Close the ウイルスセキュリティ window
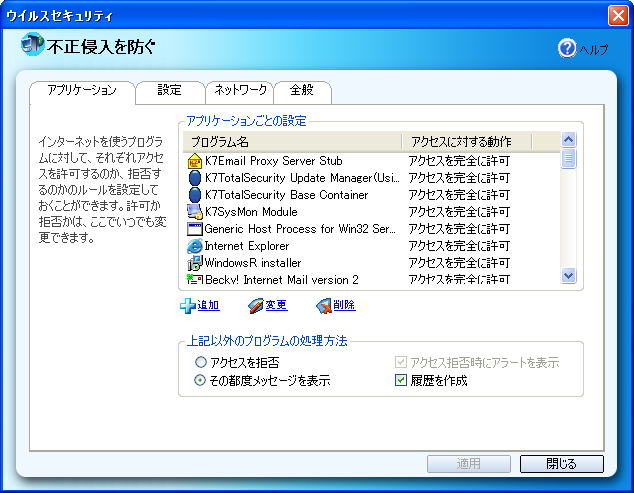Screen dimensions: 634x493 618,16
